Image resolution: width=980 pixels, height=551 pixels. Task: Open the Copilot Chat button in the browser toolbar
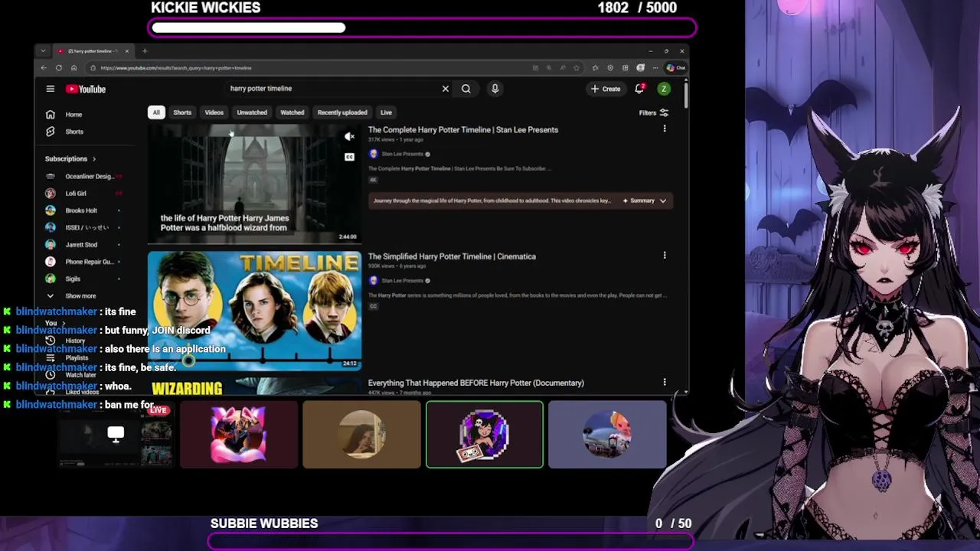pos(675,67)
